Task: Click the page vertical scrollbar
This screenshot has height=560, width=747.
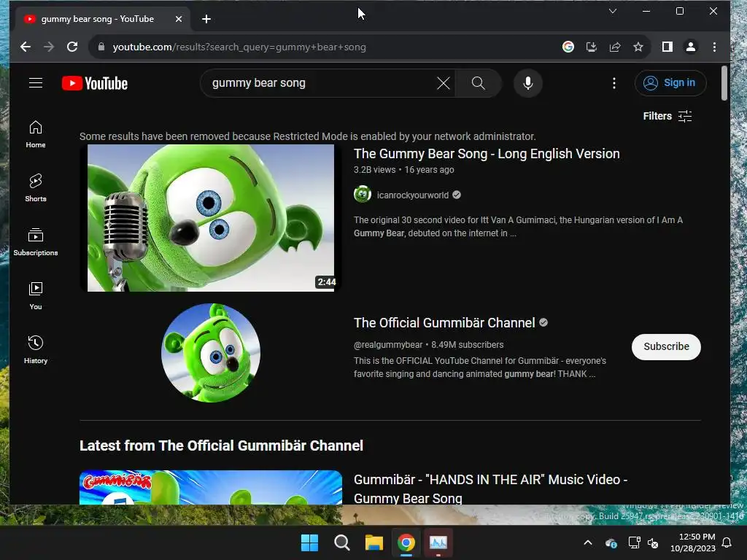Action: (724, 83)
